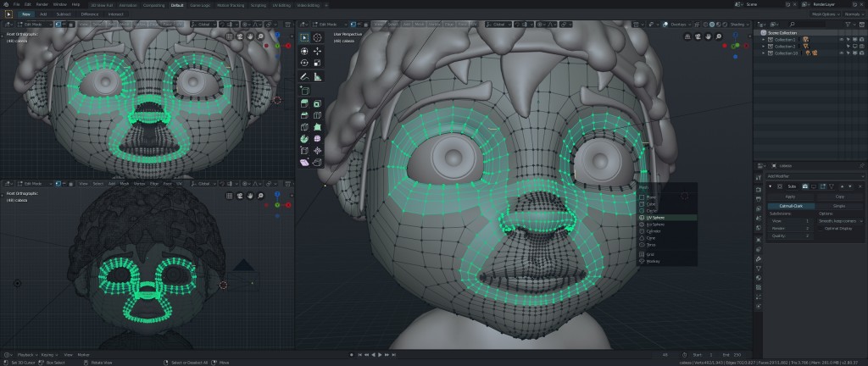Activate the 3D Cursor tool
The image size is (868, 366).
tap(317, 37)
